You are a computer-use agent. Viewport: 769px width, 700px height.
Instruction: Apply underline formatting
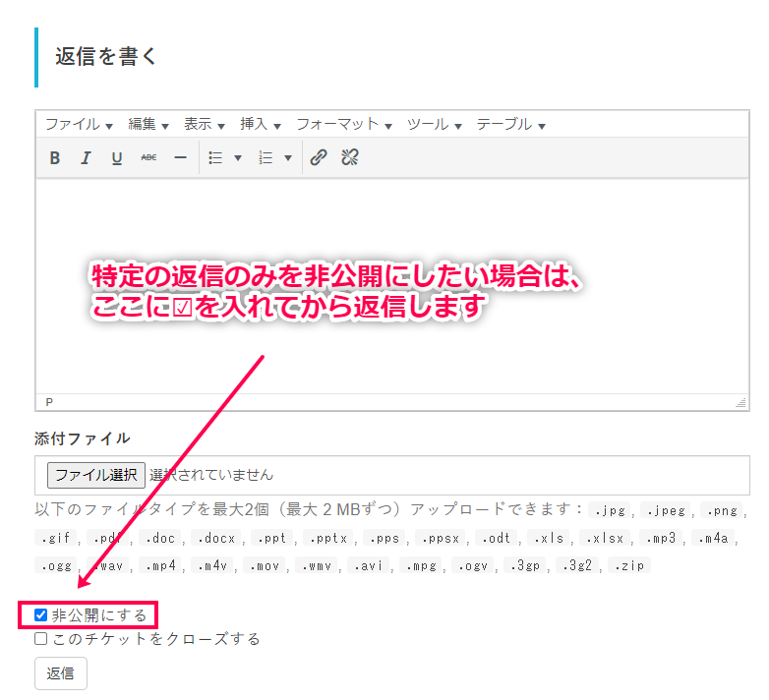click(x=117, y=158)
